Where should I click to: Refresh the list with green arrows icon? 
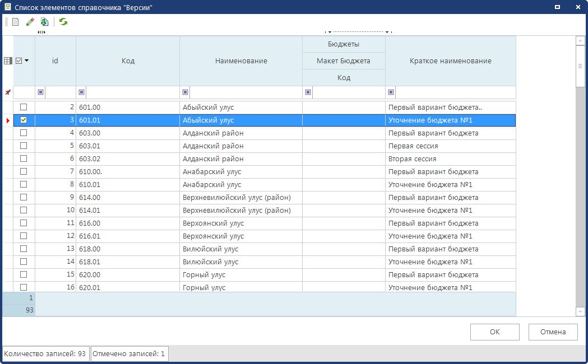pos(63,22)
